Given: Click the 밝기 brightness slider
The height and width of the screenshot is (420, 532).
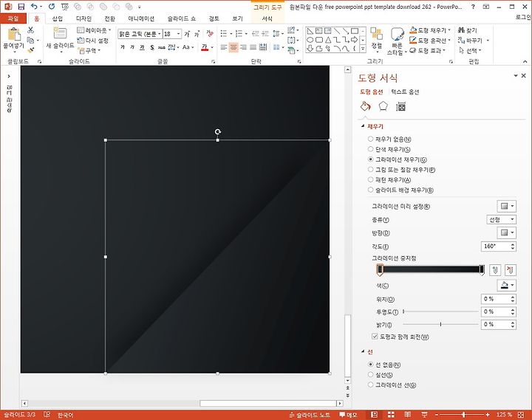Looking at the screenshot, I should (440, 324).
